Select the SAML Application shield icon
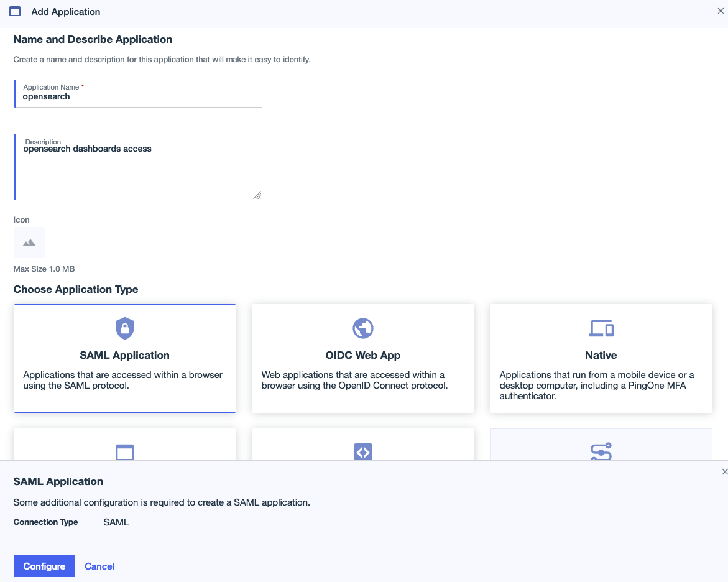The height and width of the screenshot is (582, 728). (x=124, y=328)
